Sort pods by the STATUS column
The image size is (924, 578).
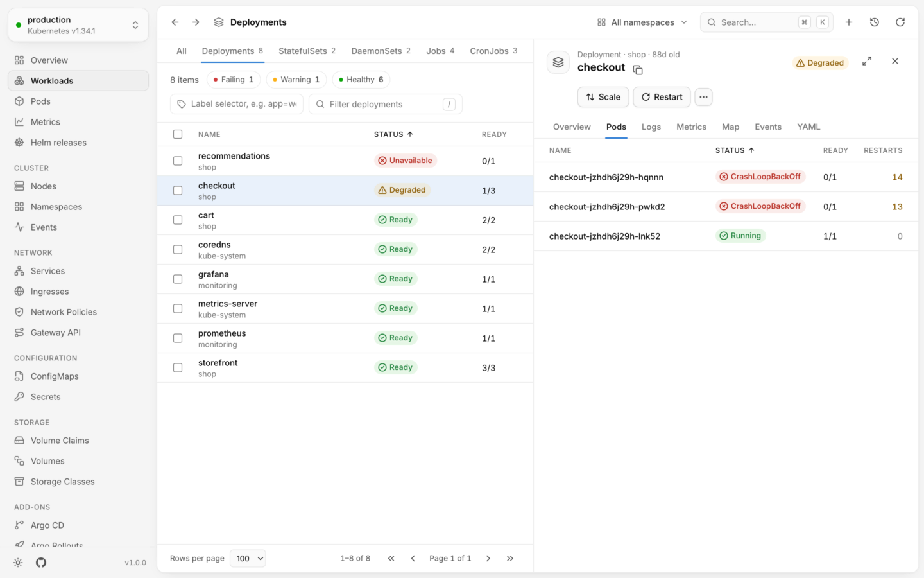735,150
